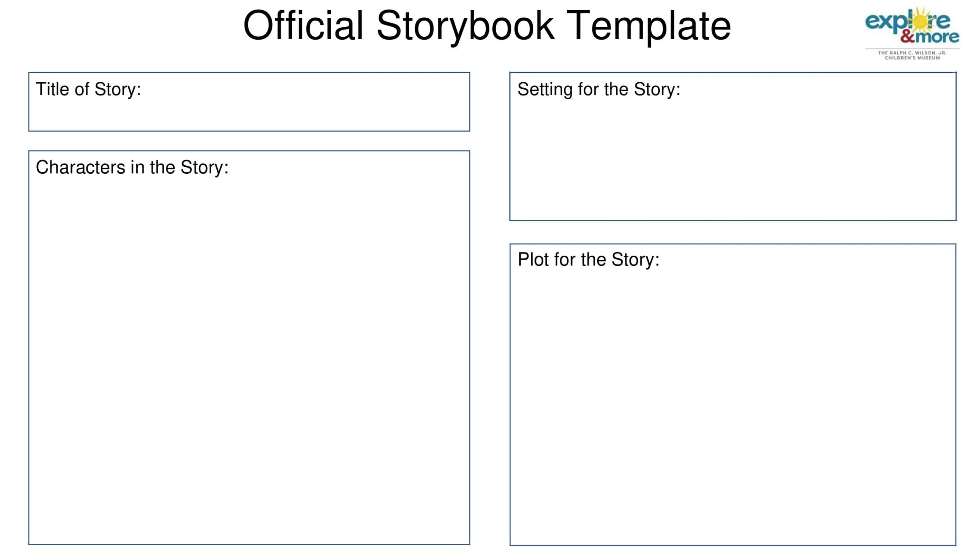Click the "Setting for the Story:" label
Screen dimensions: 980x551
click(x=599, y=90)
